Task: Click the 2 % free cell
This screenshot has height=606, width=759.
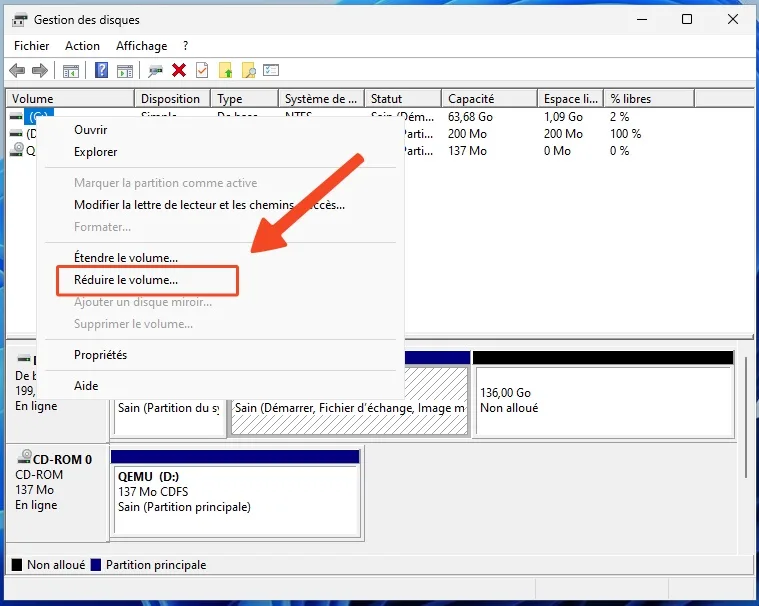Action: 619,117
